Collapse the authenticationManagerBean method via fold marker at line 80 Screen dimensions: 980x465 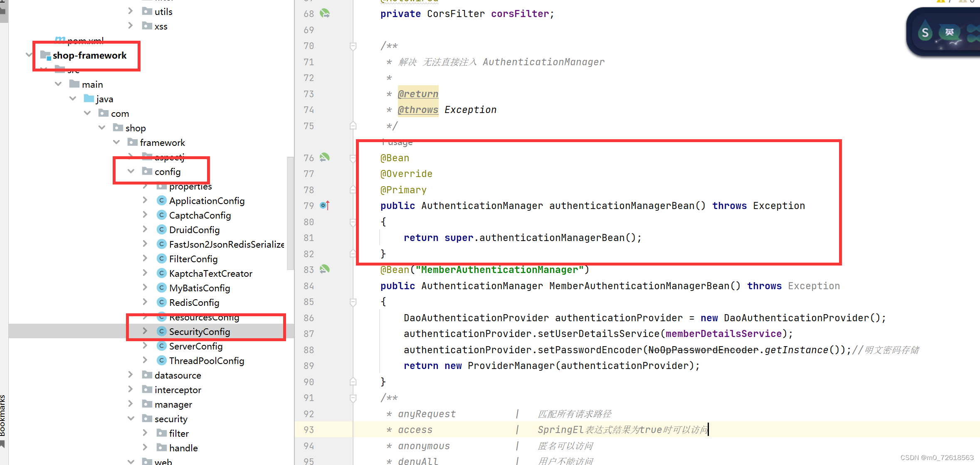tap(353, 222)
